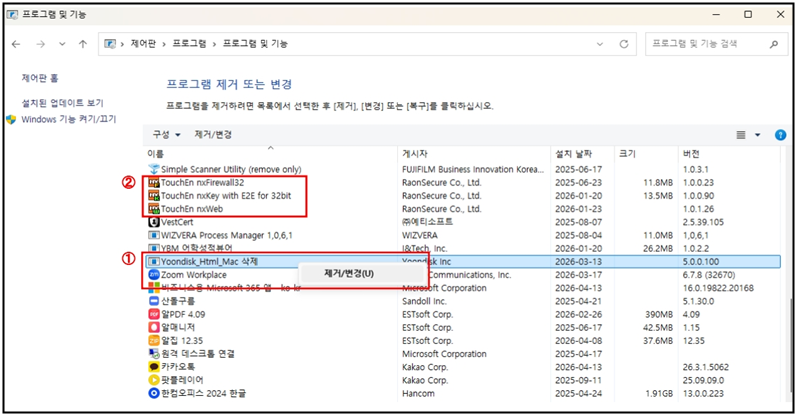Click the TouchEn nxFirewall32 icon
Screen dimensions: 798x416
click(154, 183)
